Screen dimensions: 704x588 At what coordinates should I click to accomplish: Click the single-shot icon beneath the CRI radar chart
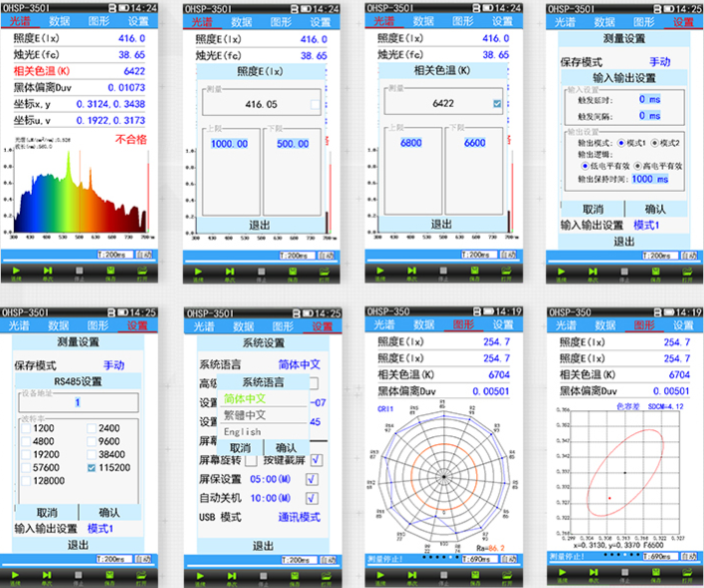(411, 575)
